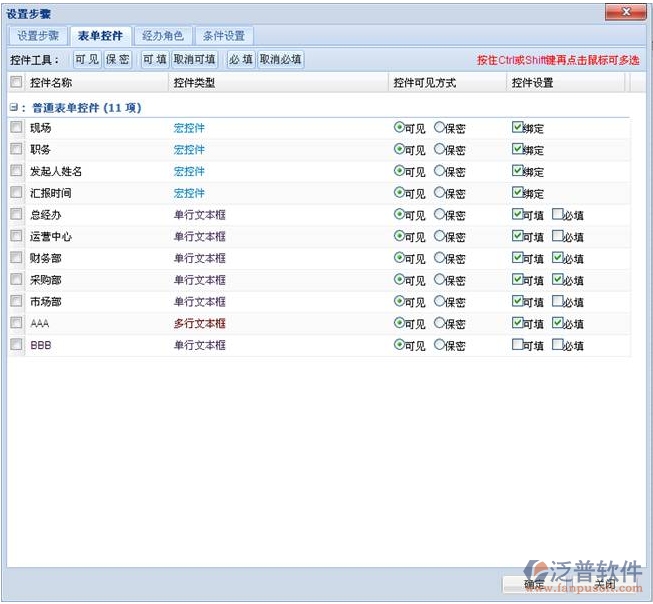This screenshot has width=653, height=604.
Task: Check the row checkbox for 现场
Action: pos(16,128)
